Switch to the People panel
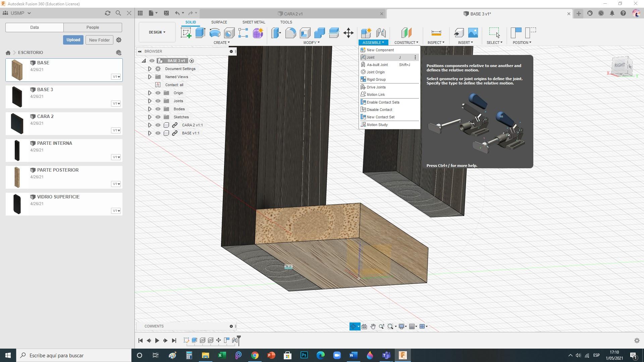 [x=93, y=27]
